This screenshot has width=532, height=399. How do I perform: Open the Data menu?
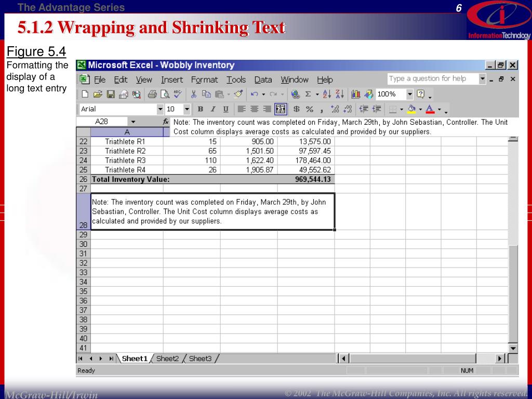click(263, 79)
